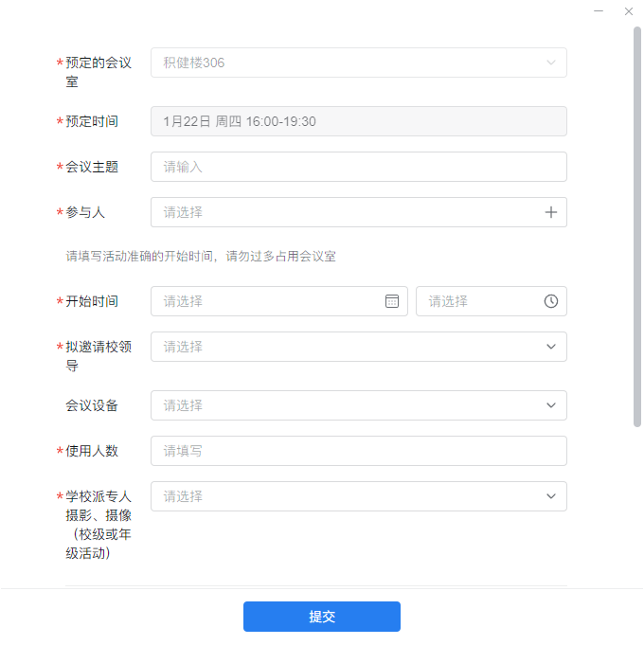
Task: Expand 拟邀请校领导 dropdown arrow
Action: [x=551, y=347]
